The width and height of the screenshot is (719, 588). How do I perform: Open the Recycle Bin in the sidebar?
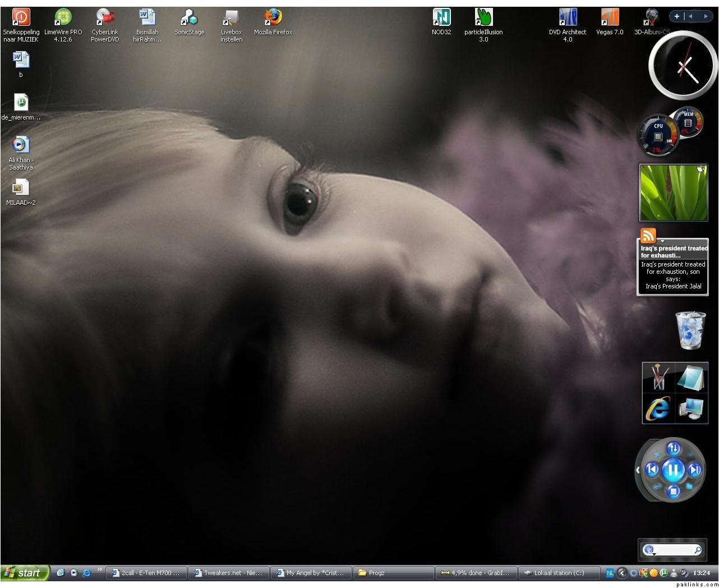click(x=690, y=330)
